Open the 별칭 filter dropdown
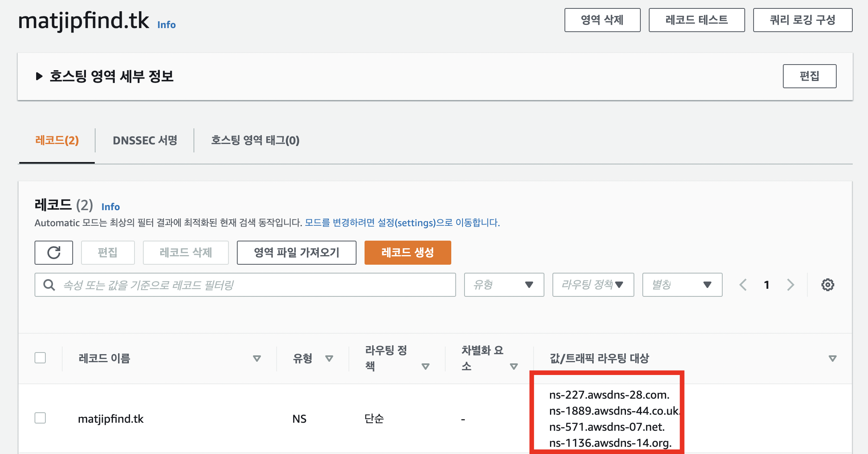Image resolution: width=868 pixels, height=454 pixels. 682,285
